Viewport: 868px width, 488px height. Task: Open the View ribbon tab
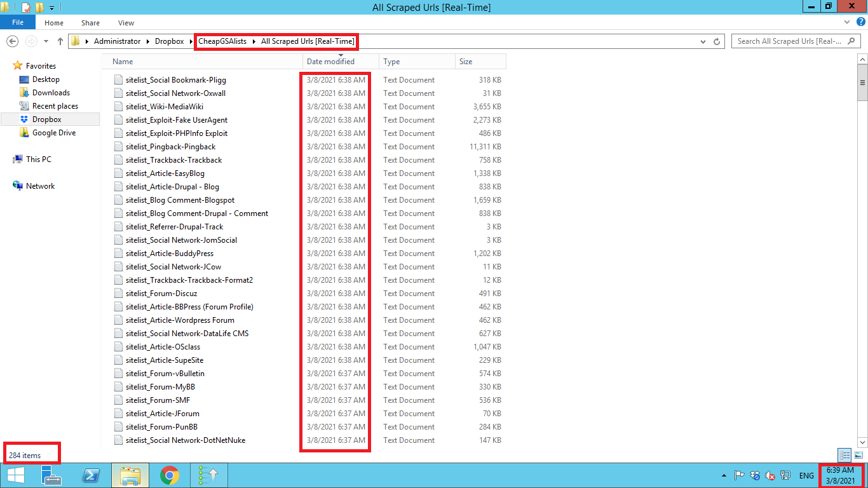point(126,23)
